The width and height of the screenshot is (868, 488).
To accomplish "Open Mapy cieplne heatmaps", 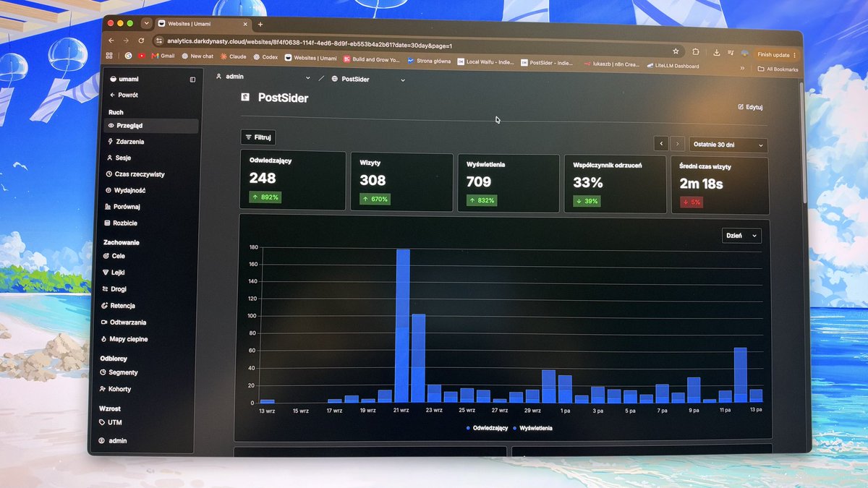I will [x=124, y=339].
